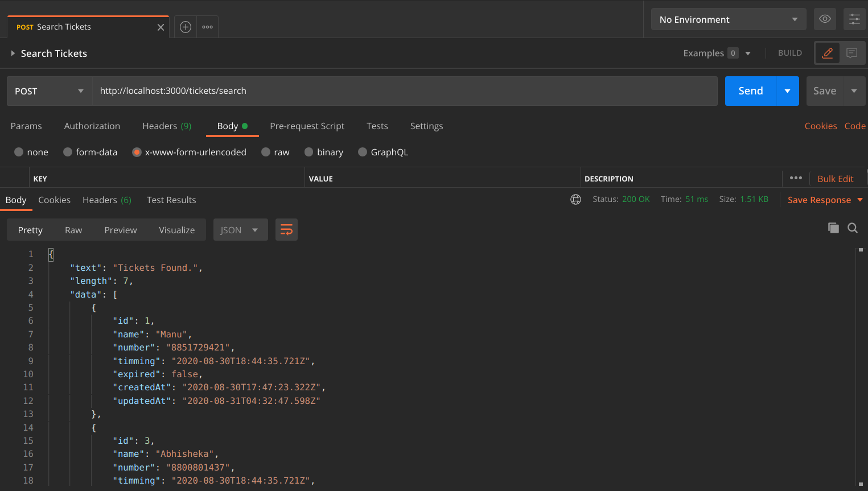
Task: Click the response time 51 ms
Action: tap(697, 199)
